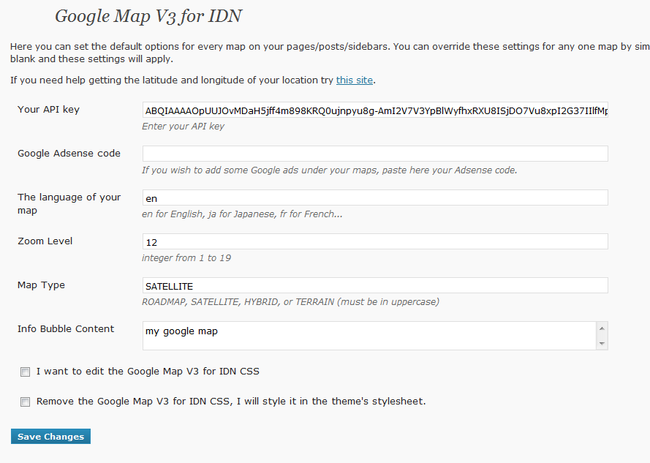Click the 'integer from 1 to 19' hint

click(x=186, y=258)
